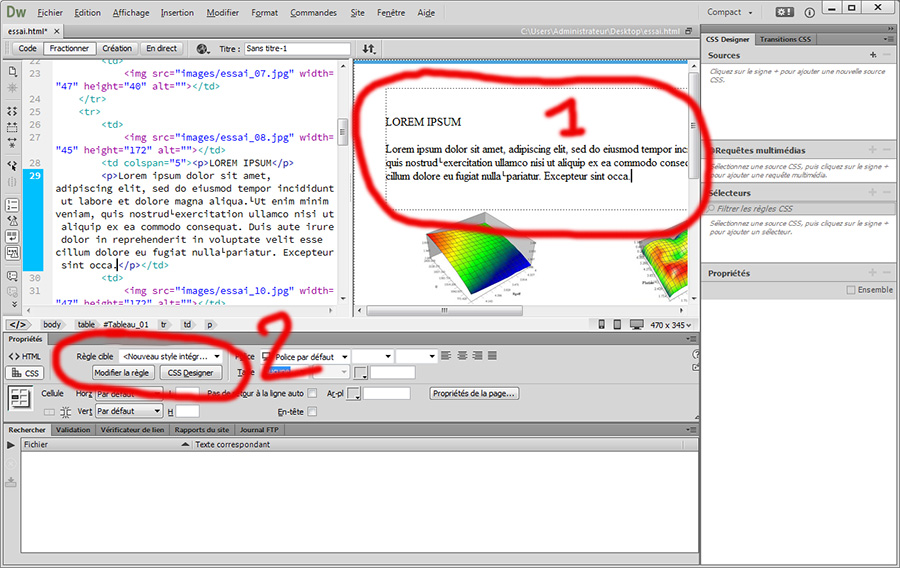900x568 pixels.
Task: Switch to Transitions CSS tab
Action: (x=785, y=40)
